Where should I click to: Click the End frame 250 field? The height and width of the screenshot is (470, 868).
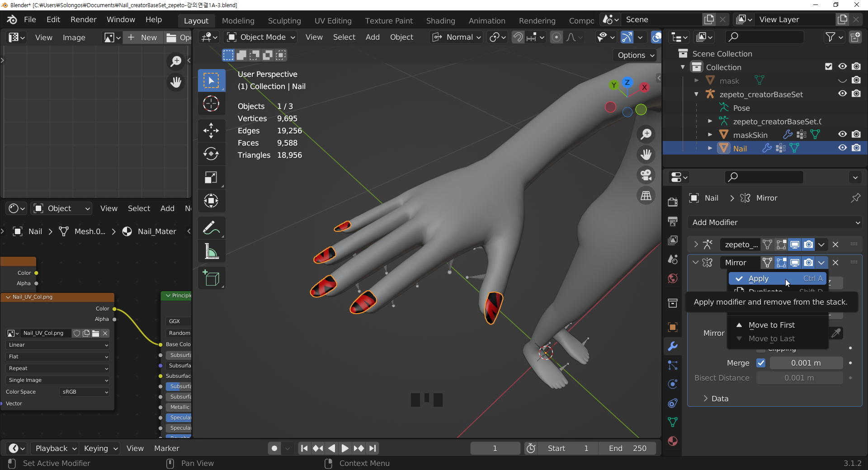pyautogui.click(x=627, y=448)
